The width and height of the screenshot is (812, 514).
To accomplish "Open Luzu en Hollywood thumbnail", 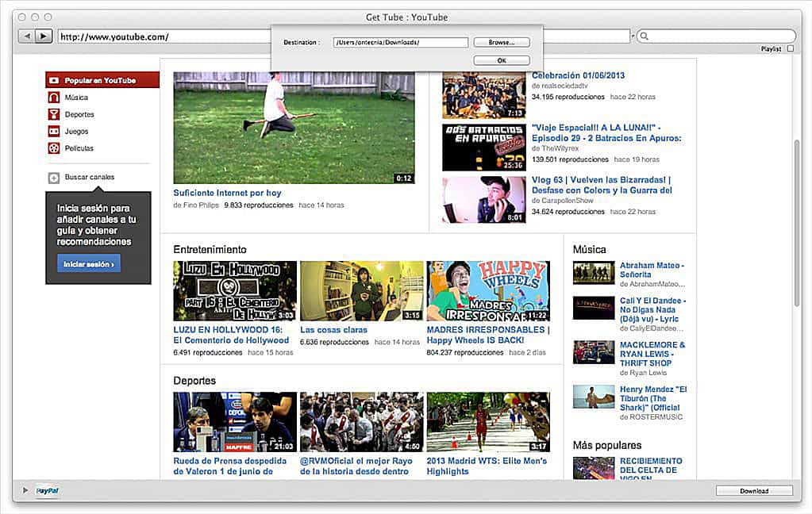I will tap(235, 291).
